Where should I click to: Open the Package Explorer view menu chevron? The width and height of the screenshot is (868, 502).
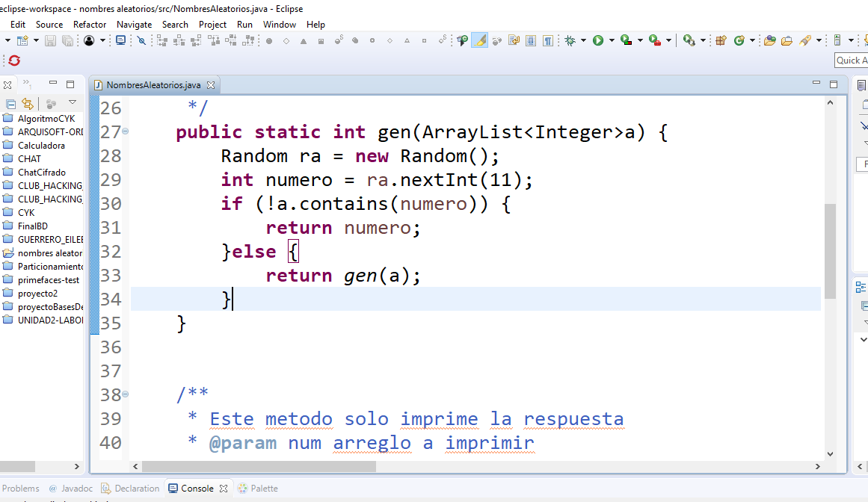pyautogui.click(x=72, y=102)
